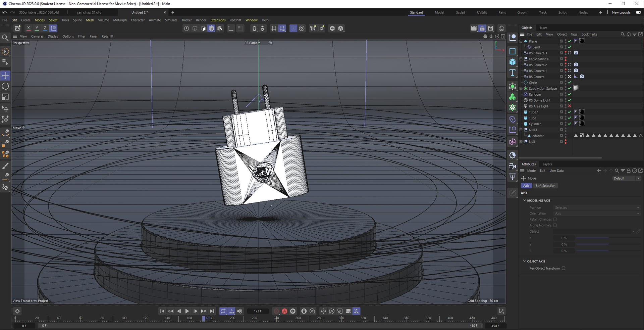644x330 pixels.
Task: Click the Text spline tool icon
Action: pyautogui.click(x=513, y=73)
